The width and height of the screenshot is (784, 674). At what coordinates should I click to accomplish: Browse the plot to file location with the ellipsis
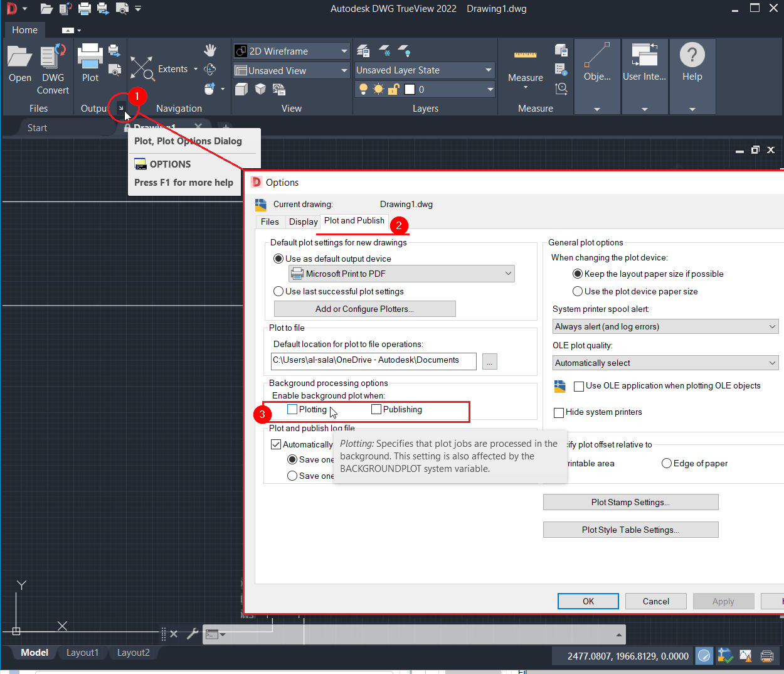coord(489,361)
